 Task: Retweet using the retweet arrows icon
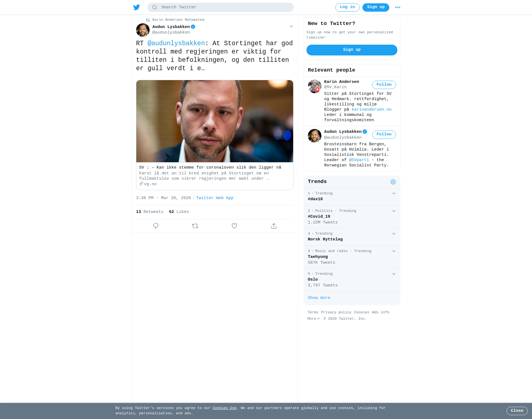tap(195, 226)
